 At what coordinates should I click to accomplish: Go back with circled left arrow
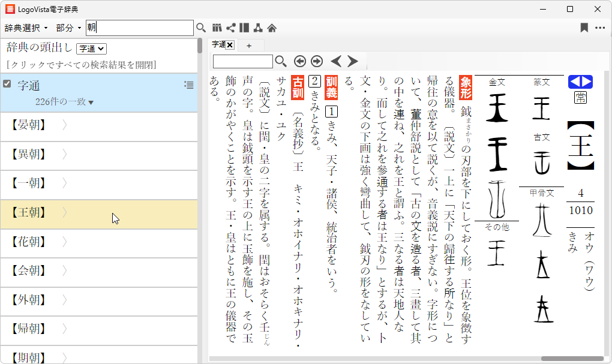click(300, 61)
